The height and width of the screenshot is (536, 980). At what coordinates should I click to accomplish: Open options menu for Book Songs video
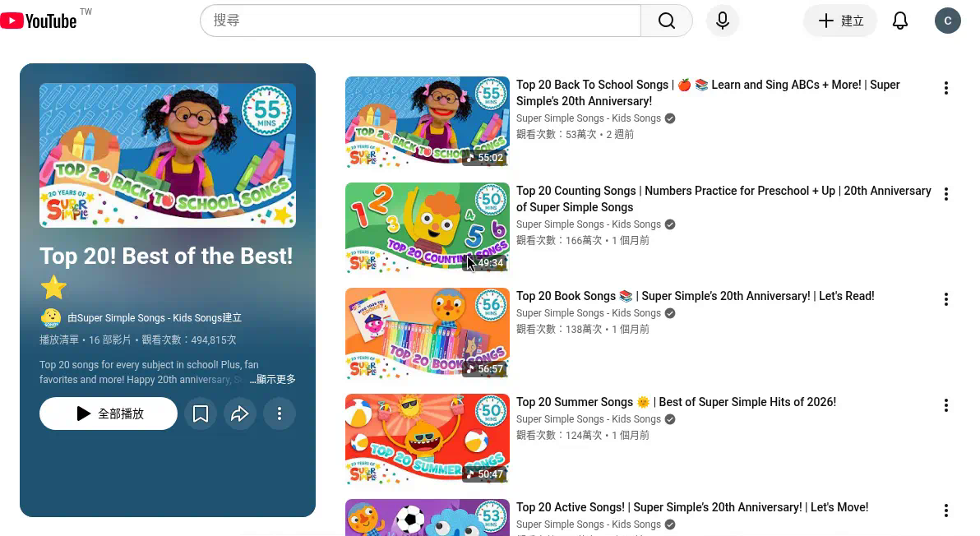pos(946,299)
